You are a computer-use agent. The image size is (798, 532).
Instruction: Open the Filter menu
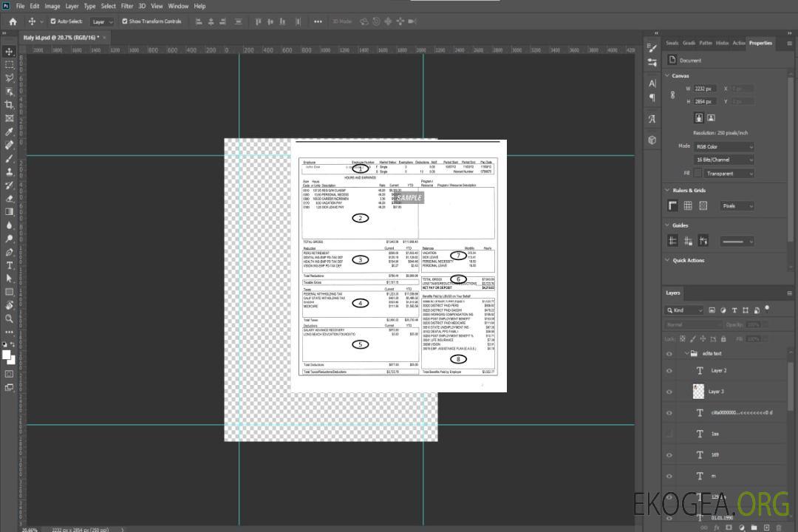[x=127, y=6]
